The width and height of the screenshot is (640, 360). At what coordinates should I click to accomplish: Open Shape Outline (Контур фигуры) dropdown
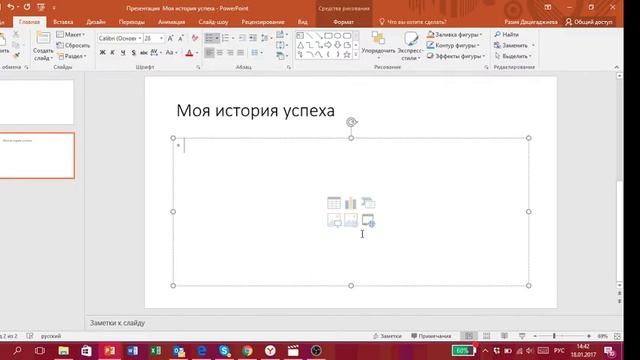pyautogui.click(x=453, y=45)
